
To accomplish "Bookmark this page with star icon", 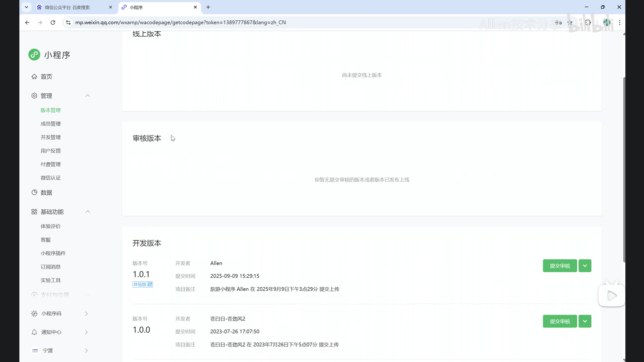I will pyautogui.click(x=570, y=23).
